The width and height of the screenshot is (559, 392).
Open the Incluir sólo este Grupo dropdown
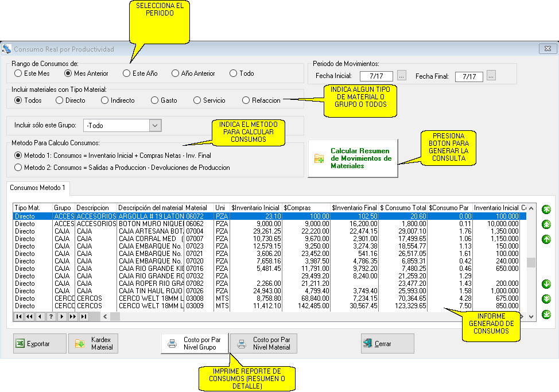click(x=155, y=125)
